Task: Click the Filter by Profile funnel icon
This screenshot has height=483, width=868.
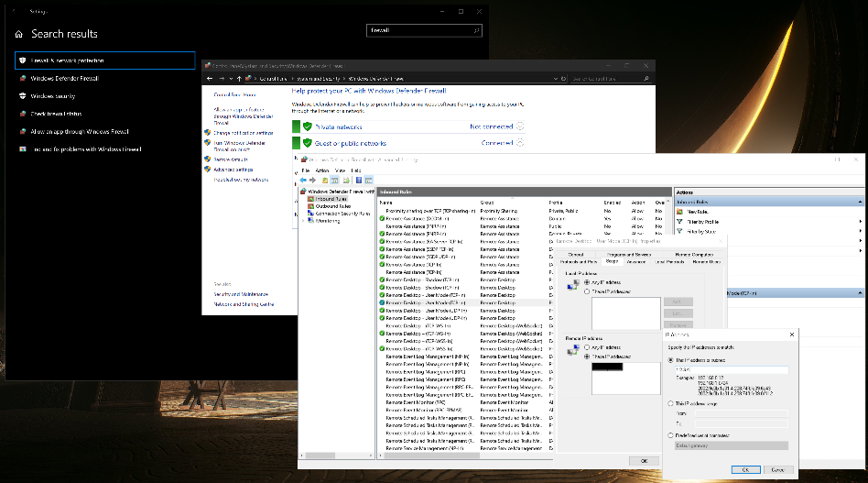Action: click(680, 222)
